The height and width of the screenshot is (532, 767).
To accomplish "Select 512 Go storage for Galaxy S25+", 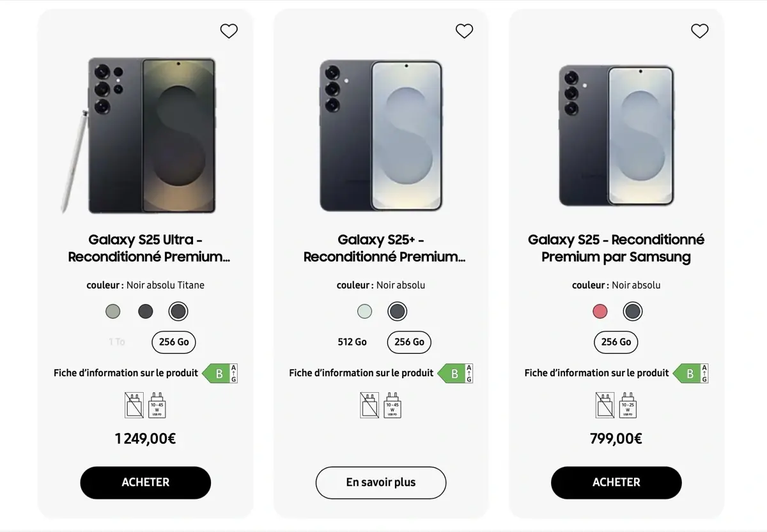I will [x=352, y=342].
